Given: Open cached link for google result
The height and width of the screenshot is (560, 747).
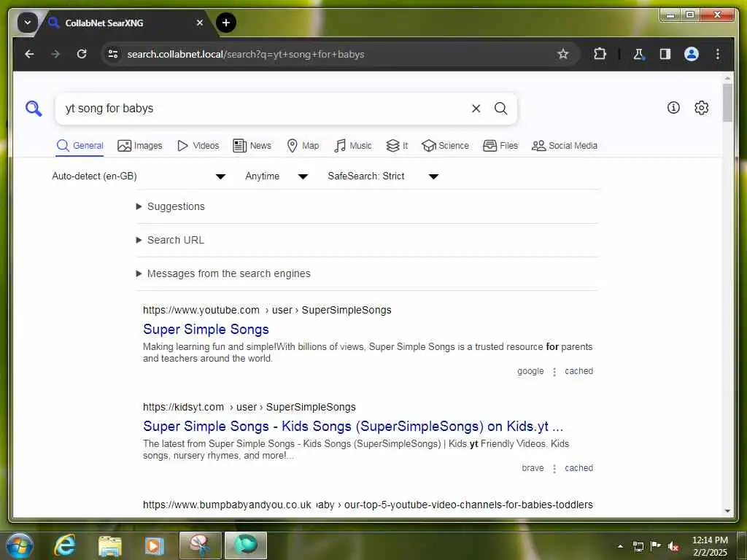Looking at the screenshot, I should (x=578, y=371).
